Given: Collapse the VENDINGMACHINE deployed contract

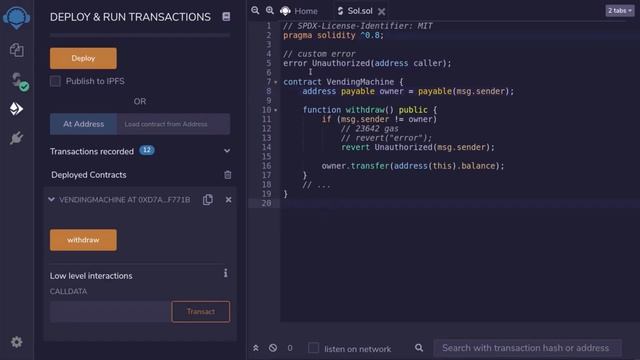Looking at the screenshot, I should pyautogui.click(x=51, y=200).
